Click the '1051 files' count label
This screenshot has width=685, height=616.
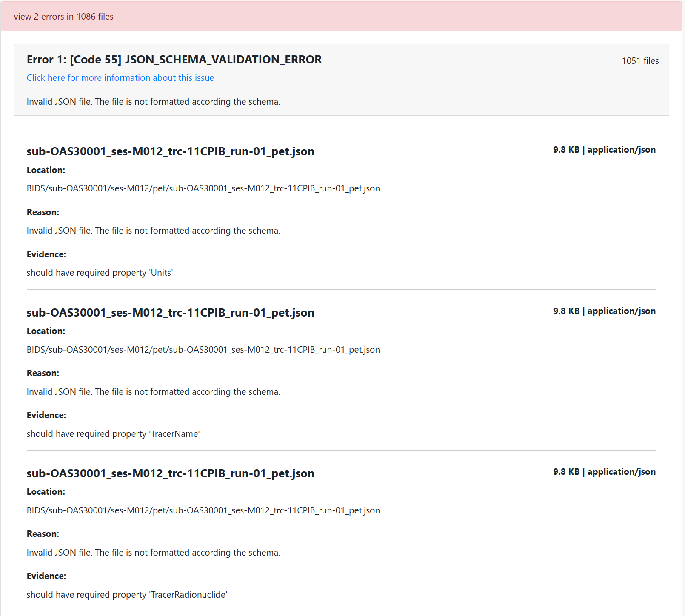[x=640, y=61]
